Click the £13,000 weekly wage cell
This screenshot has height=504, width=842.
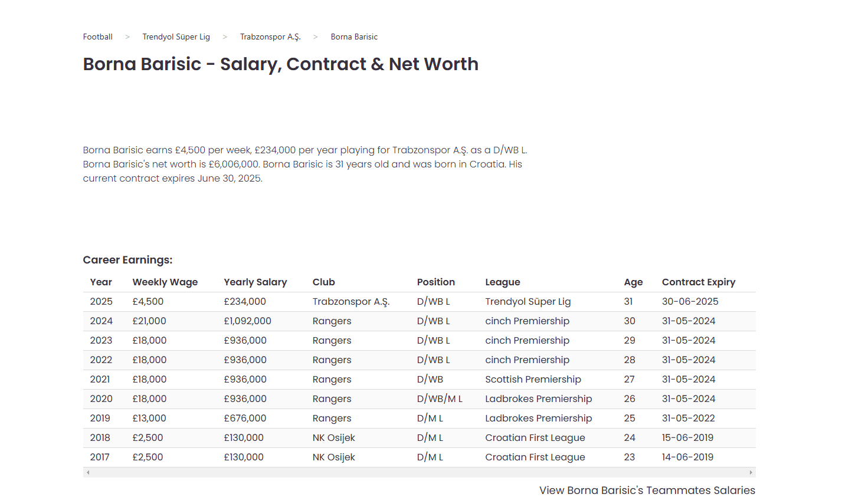point(149,419)
